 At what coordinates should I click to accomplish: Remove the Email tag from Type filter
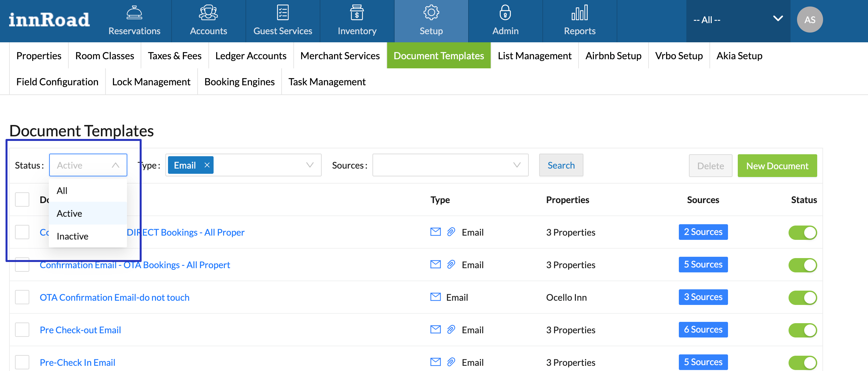tap(207, 165)
